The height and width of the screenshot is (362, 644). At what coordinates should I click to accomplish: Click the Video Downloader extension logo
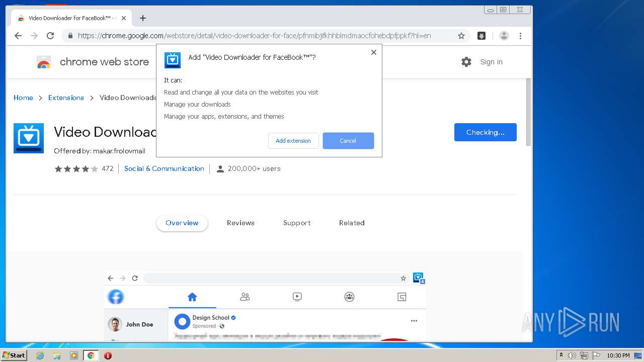[29, 138]
